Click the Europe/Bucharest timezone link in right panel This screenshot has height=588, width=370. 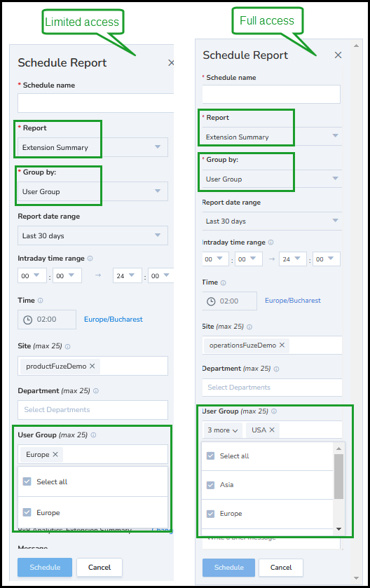pos(293,301)
